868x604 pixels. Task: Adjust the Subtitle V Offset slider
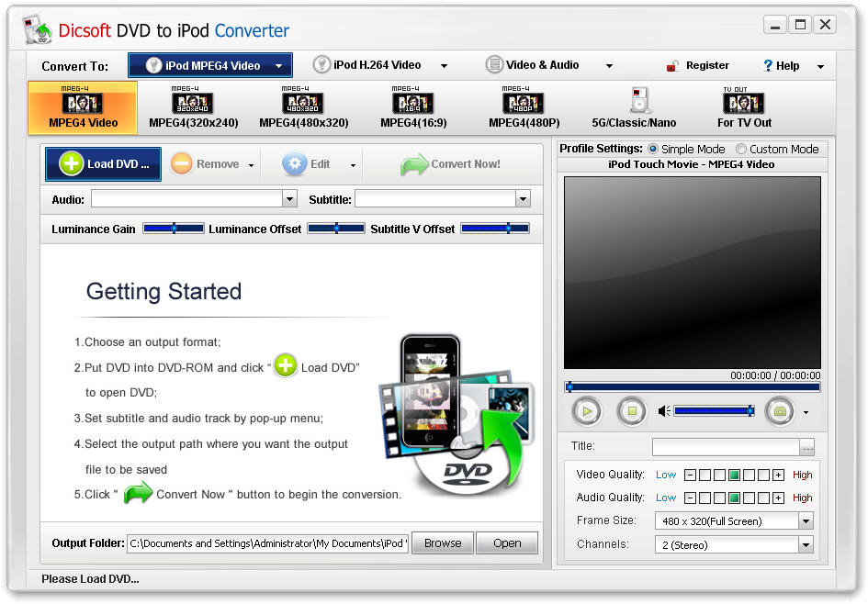(x=495, y=228)
